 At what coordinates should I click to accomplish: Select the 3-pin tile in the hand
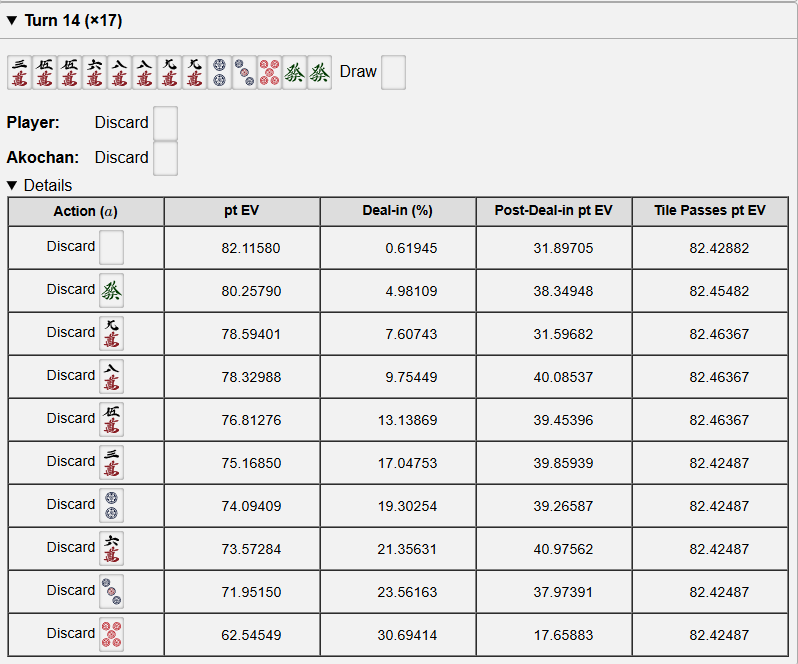[x=244, y=73]
